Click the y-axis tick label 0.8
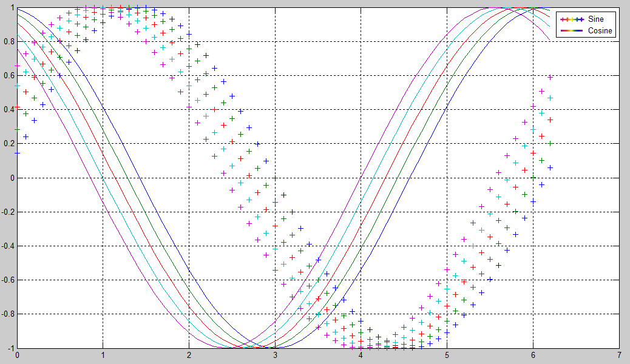Image resolution: width=630 pixels, height=364 pixels. (x=8, y=42)
